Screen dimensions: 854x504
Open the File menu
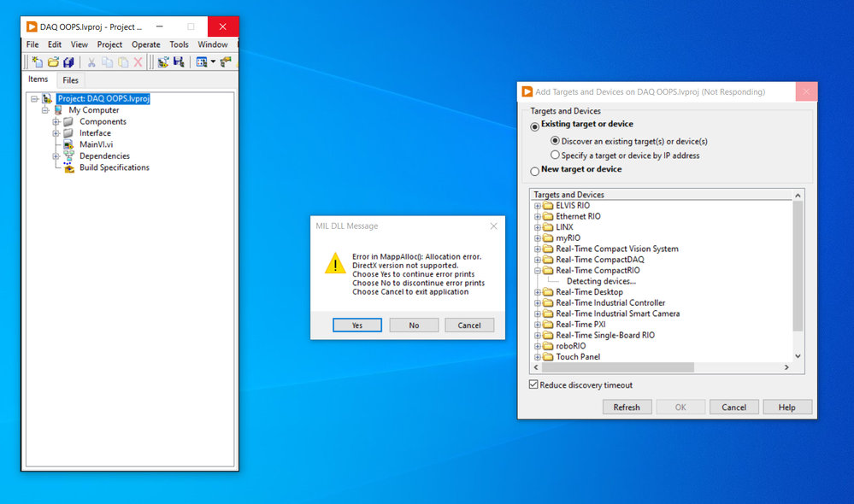[x=32, y=44]
